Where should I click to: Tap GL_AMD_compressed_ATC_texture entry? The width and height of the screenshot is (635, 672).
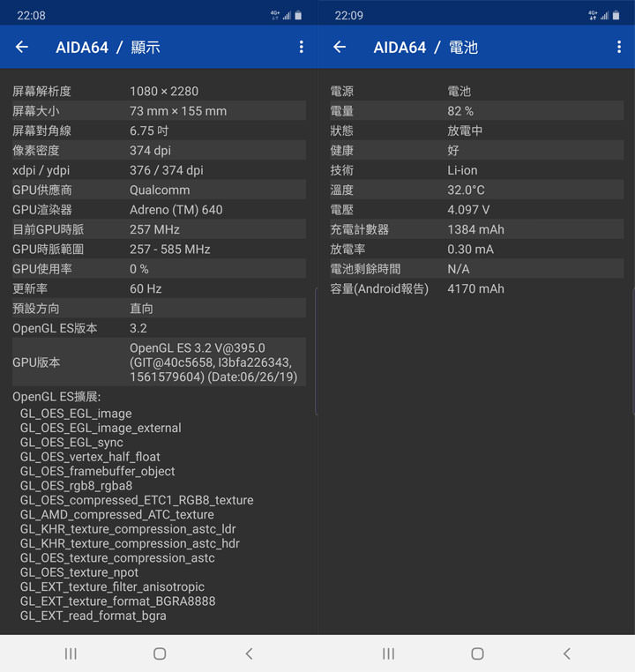pos(117,514)
